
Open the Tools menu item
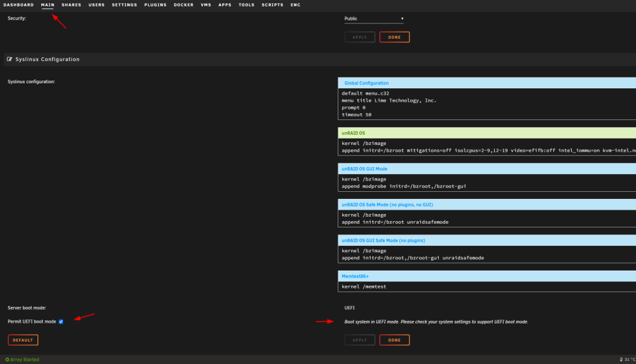pos(247,5)
